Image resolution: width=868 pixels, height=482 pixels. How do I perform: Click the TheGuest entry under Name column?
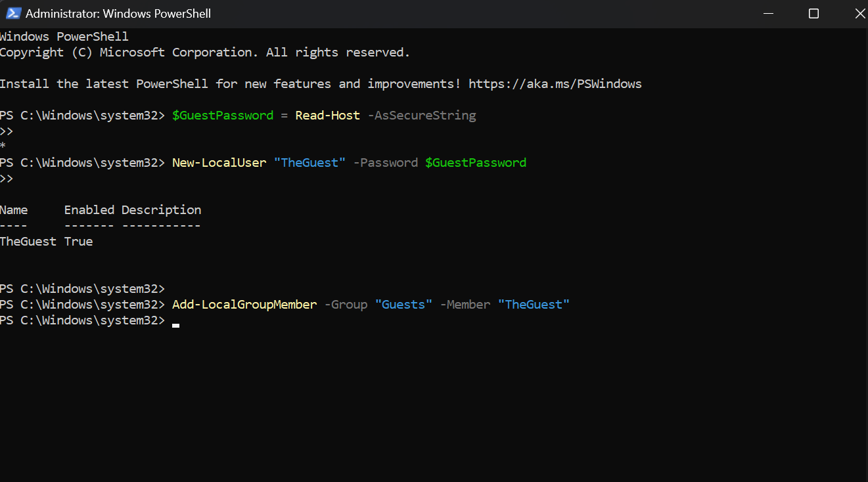(x=28, y=241)
